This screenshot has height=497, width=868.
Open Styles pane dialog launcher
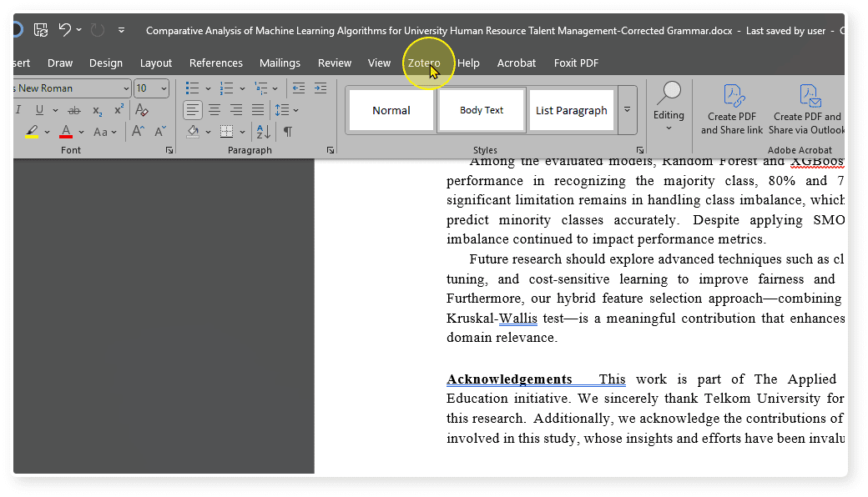(x=640, y=150)
